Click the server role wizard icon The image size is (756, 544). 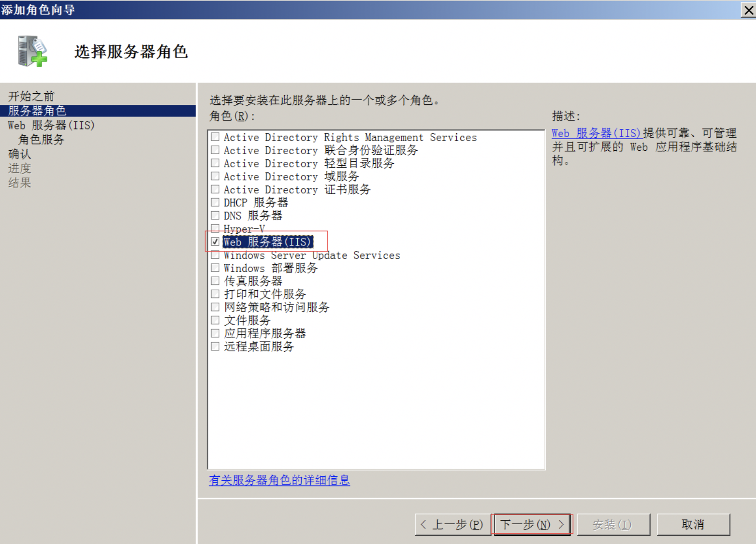coord(32,51)
